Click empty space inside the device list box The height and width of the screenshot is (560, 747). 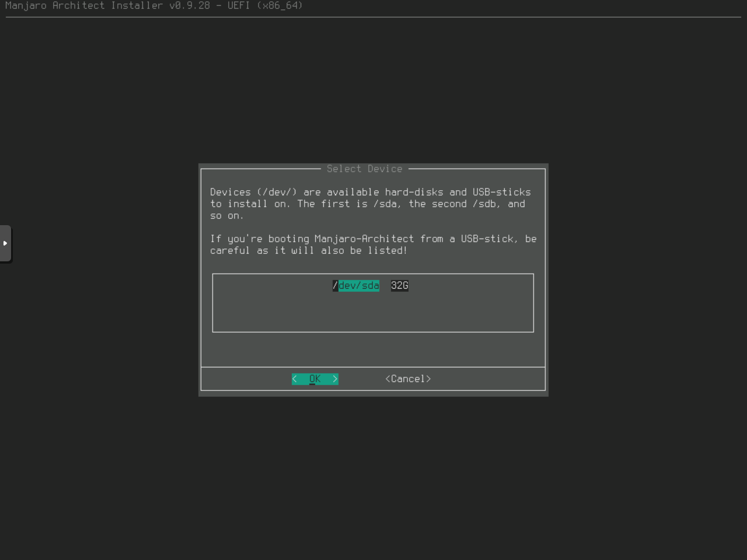tap(373, 312)
